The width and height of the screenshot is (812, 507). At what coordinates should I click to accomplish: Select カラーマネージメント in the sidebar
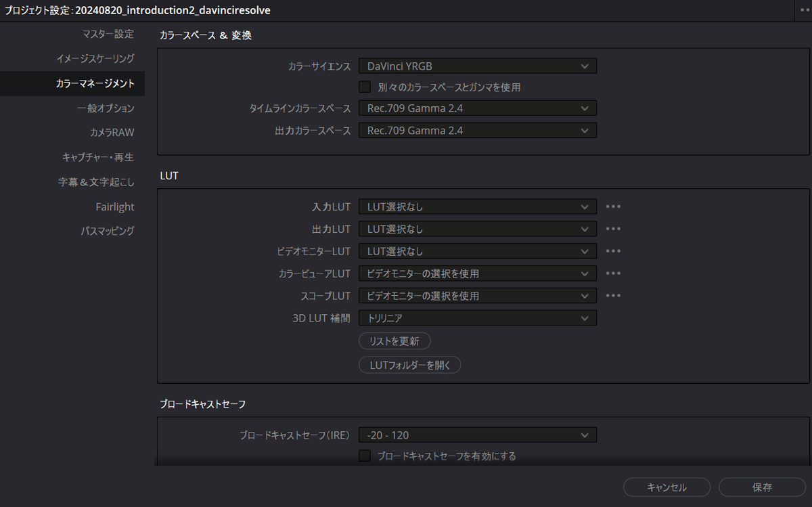tap(72, 84)
